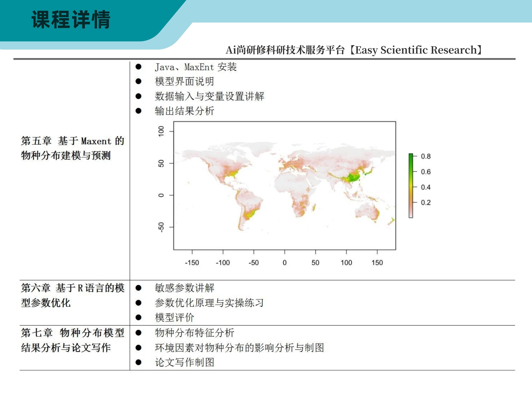
Task: Click the 0.8 legend value label
Action: 425,156
